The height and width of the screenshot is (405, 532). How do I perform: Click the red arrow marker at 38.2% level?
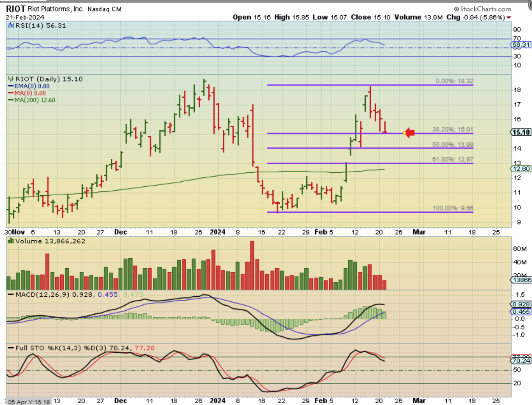tap(409, 133)
